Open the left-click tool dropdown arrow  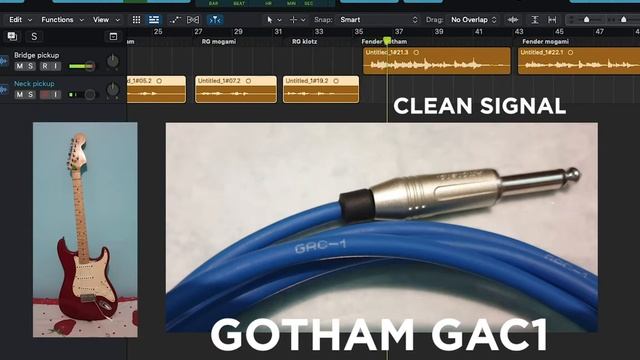tap(280, 20)
